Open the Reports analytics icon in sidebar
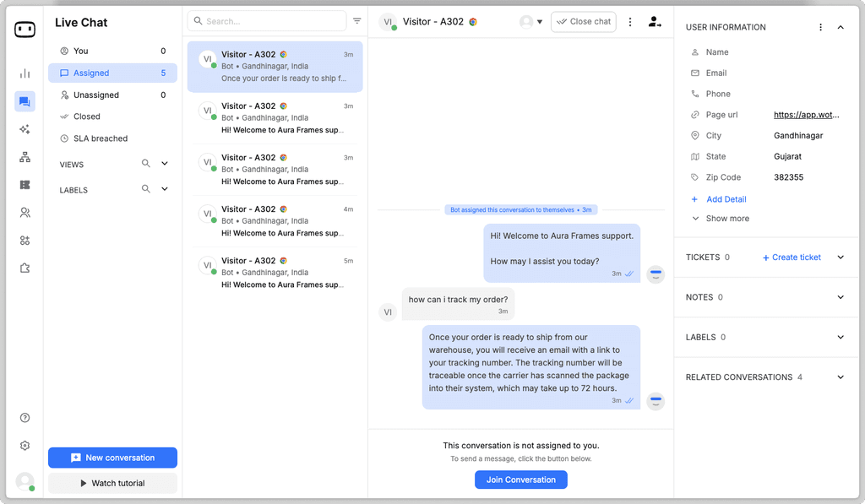The image size is (865, 504). pos(24,73)
